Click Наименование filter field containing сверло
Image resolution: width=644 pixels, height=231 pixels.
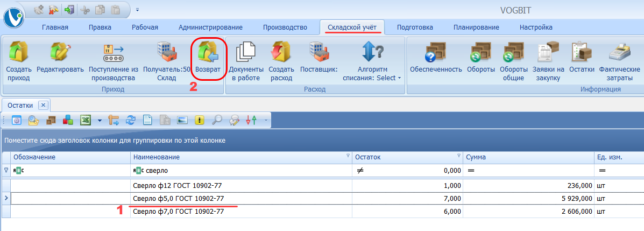click(241, 170)
